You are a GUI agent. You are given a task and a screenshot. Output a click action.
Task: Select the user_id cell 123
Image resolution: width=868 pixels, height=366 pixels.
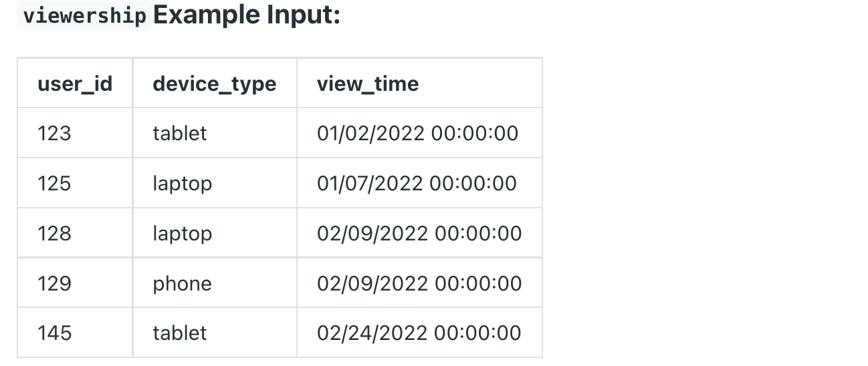54,133
